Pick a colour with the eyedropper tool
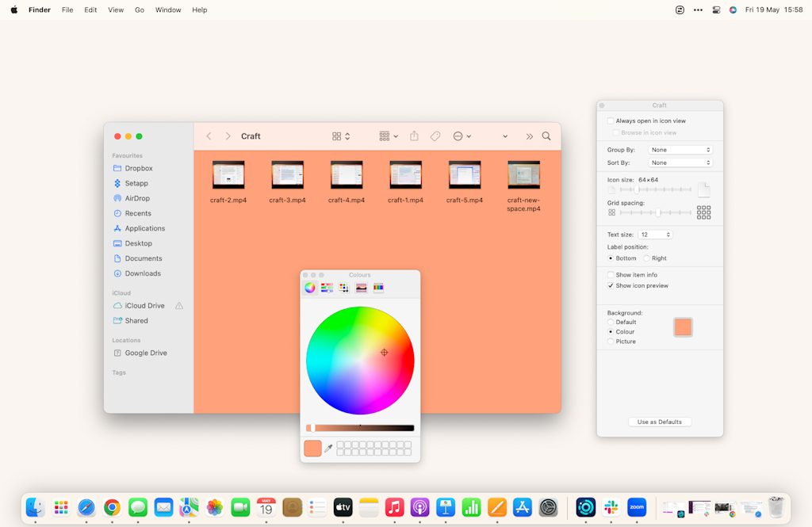Screen dimensions: 812x527 328,448
